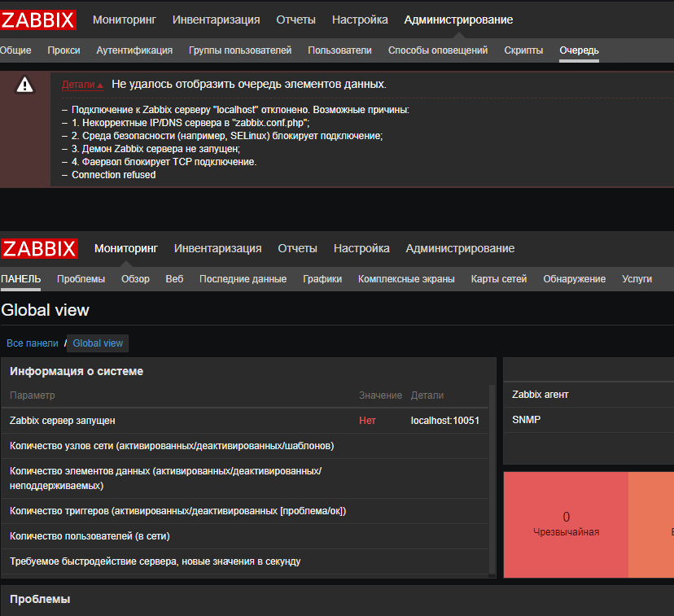Click the Количество пользователей (в сети) row
This screenshot has width=674, height=616.
coord(245,536)
